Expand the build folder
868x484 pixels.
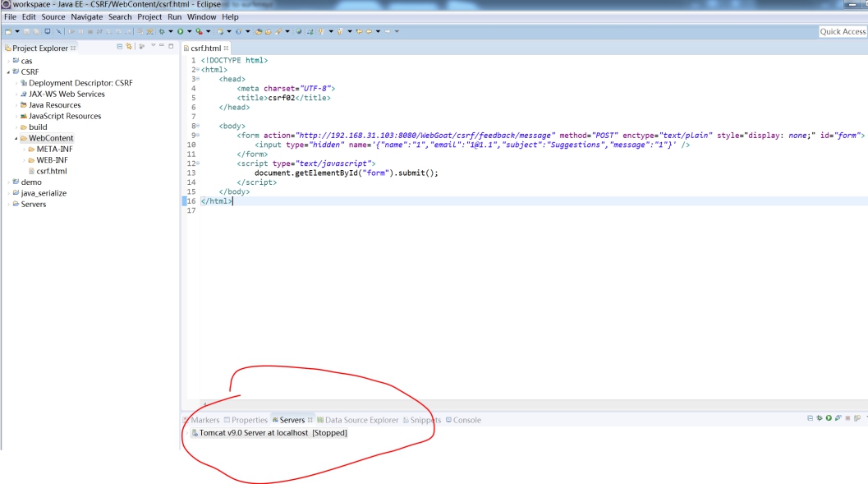[16, 127]
